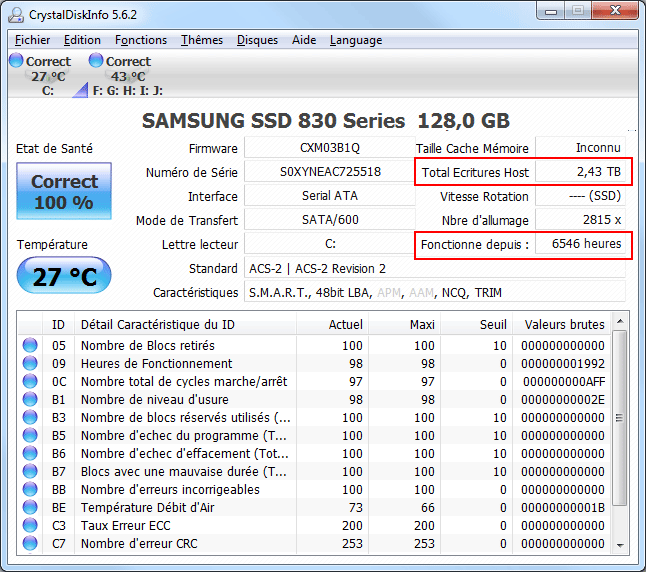646x572 pixels.
Task: Select the C: drive status orb
Action: coord(16,60)
